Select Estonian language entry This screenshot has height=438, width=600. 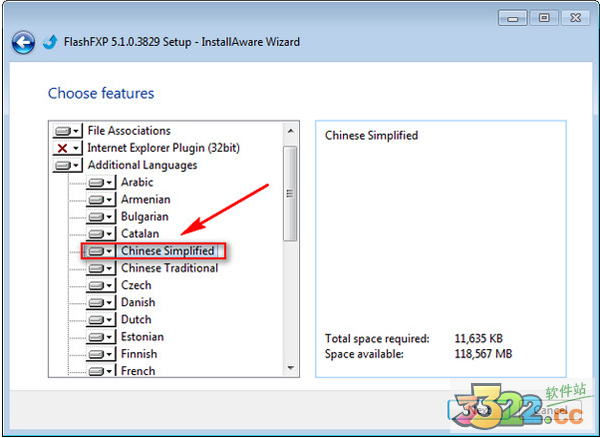pos(142,337)
